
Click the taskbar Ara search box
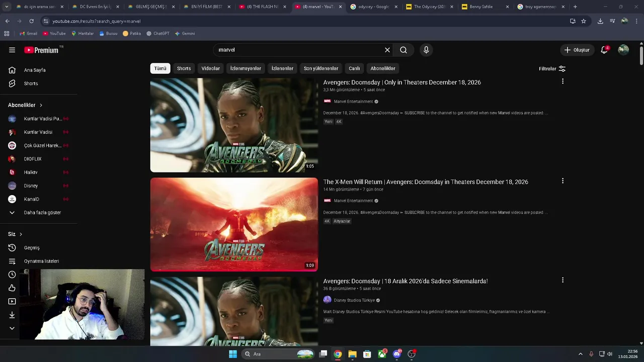coord(278,354)
